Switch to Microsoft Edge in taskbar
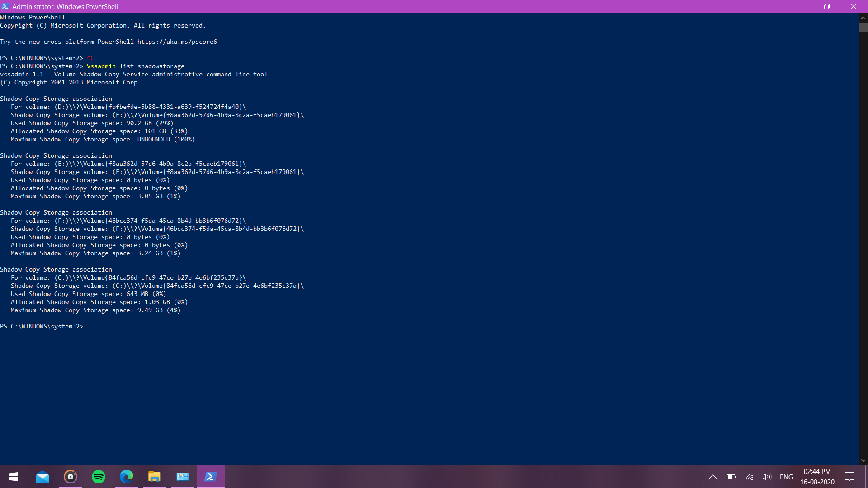 (127, 477)
